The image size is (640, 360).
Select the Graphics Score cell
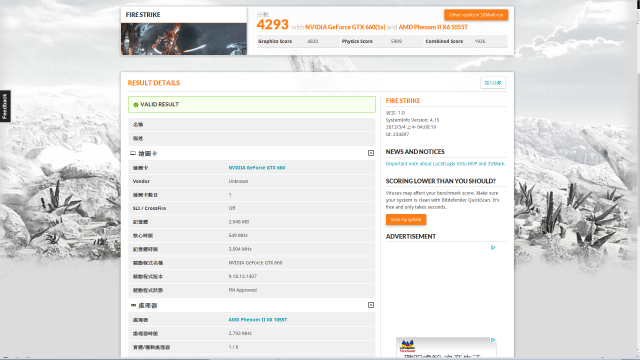pyautogui.click(x=298, y=41)
